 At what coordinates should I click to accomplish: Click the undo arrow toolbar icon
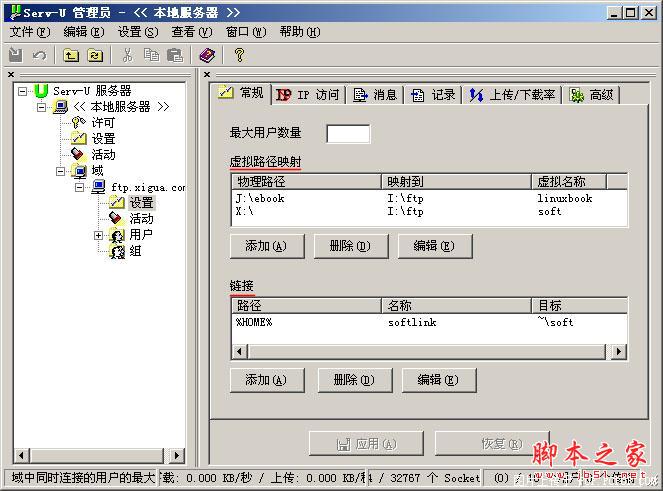(40, 55)
